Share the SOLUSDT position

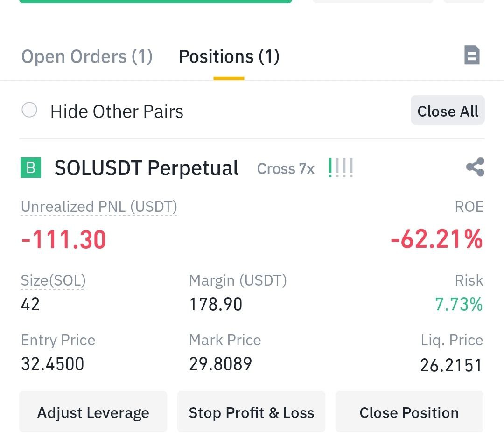coord(475,167)
